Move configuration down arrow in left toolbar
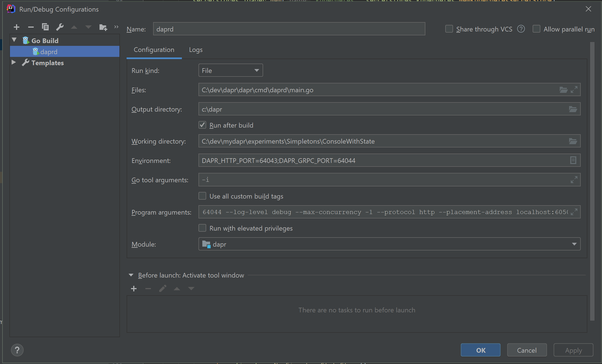This screenshot has height=364, width=602. pos(88,27)
